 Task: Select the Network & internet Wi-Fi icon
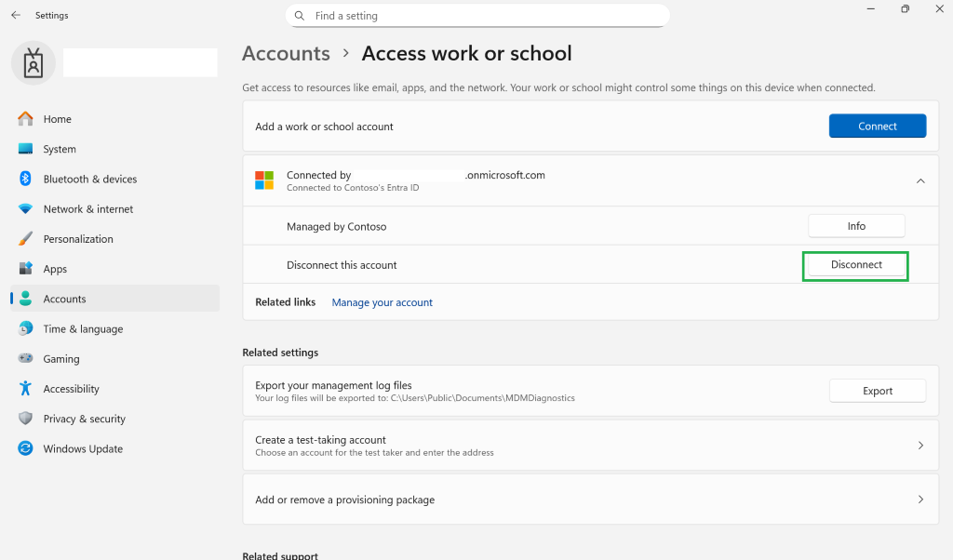click(25, 208)
